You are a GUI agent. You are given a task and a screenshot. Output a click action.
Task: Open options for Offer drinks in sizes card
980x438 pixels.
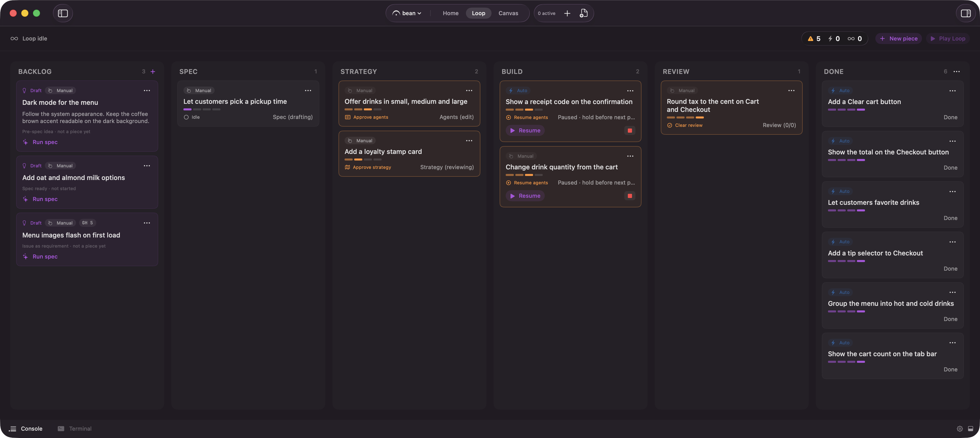(469, 90)
